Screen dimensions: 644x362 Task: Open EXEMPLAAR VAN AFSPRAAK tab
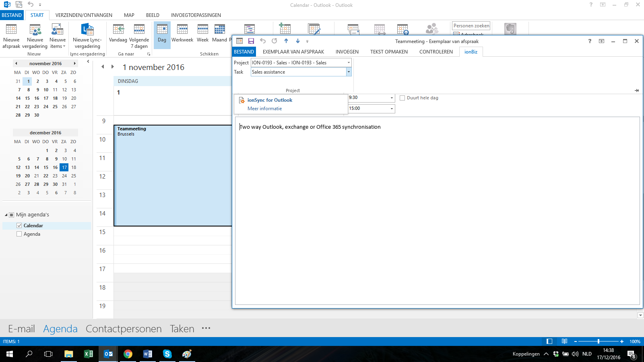(x=293, y=52)
